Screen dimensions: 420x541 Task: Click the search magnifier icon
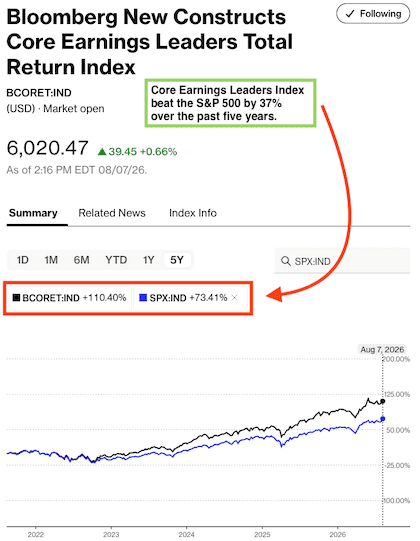tap(286, 261)
